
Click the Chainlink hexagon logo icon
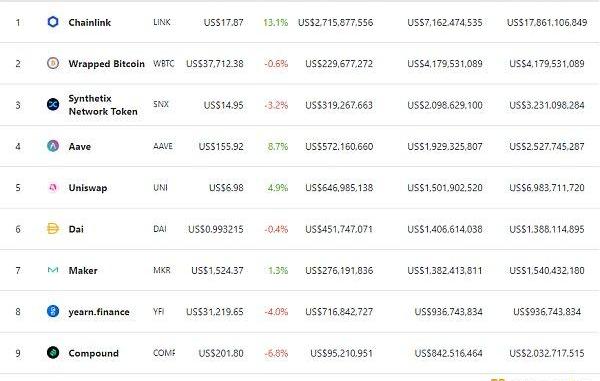pos(53,22)
